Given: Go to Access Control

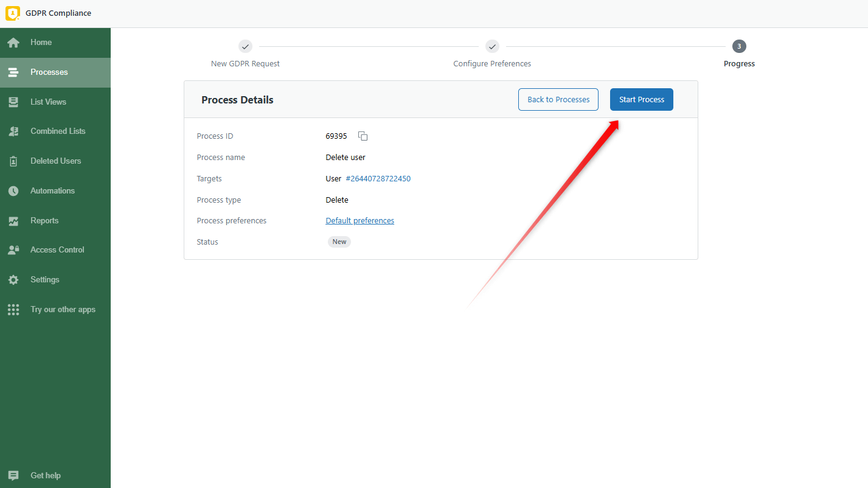Looking at the screenshot, I should click(x=55, y=250).
